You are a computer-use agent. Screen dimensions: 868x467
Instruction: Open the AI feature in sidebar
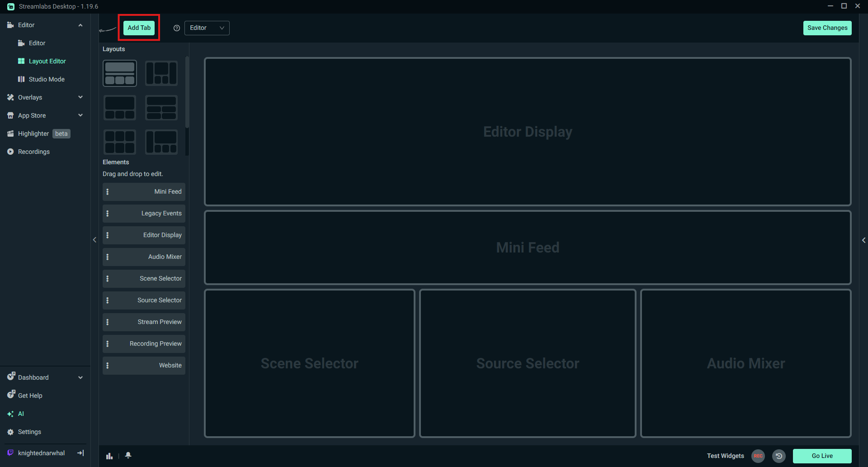click(21, 413)
